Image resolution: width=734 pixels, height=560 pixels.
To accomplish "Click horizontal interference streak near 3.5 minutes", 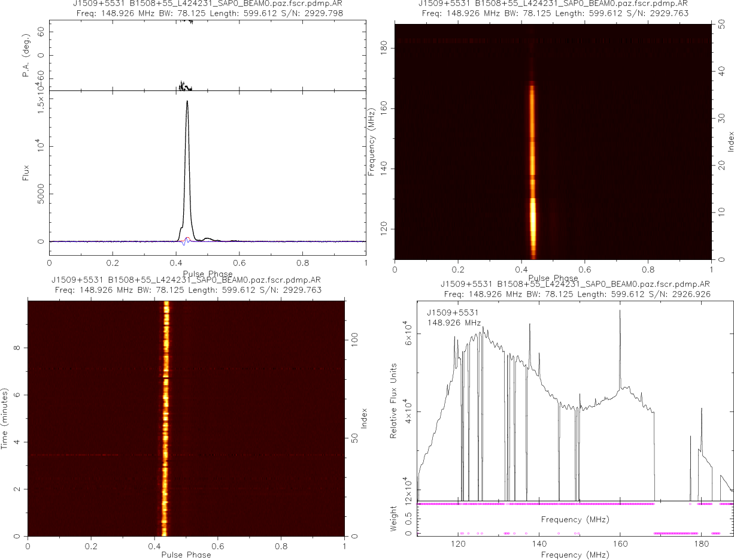I will (x=90, y=455).
